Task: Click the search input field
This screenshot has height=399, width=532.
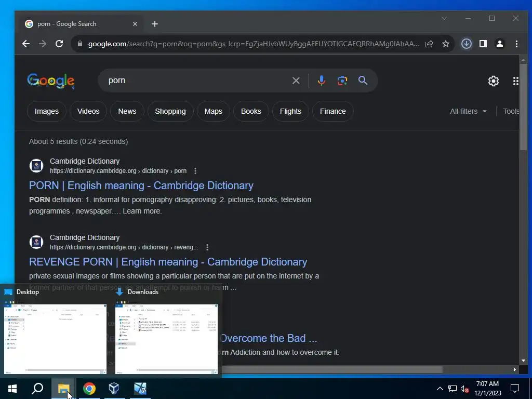Action: tap(197, 81)
